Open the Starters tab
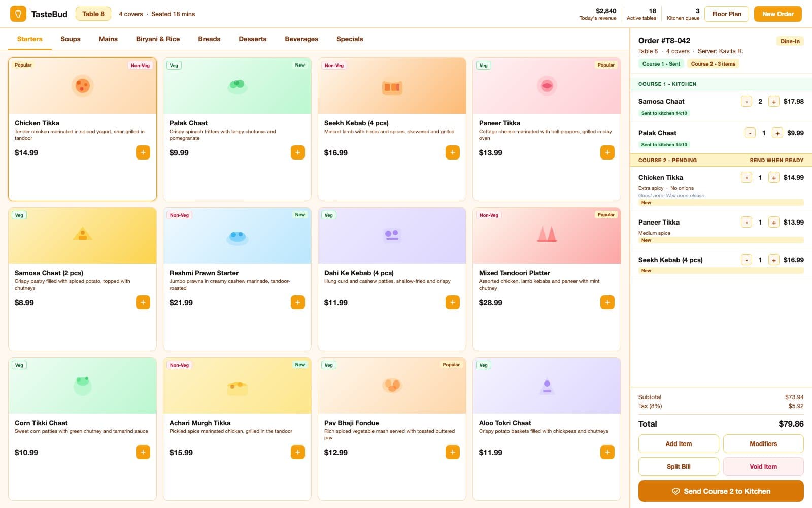This screenshot has height=508, width=812. pos(30,39)
